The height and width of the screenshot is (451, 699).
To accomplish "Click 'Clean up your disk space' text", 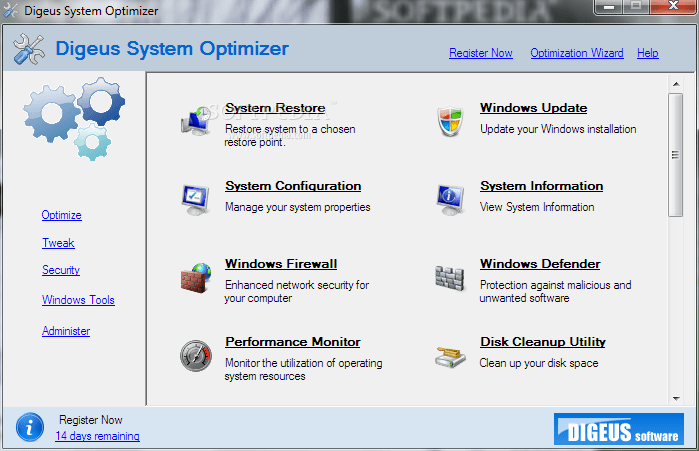I will (x=539, y=363).
